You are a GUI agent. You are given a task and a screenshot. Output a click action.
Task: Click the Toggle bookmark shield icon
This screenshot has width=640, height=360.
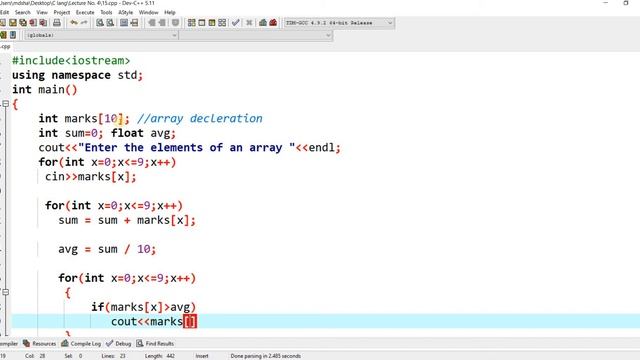(x=176, y=23)
